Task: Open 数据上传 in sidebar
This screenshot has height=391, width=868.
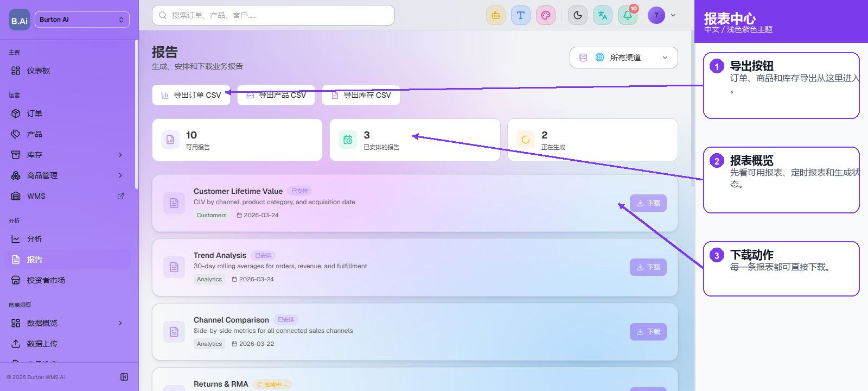Action: pyautogui.click(x=67, y=344)
